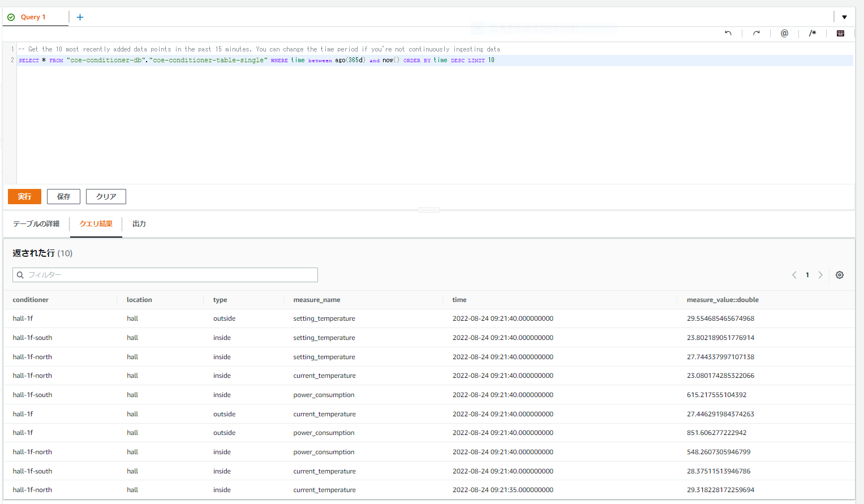Click the @ symbol toolbar icon
Screen dimensions: 864x504
point(784,33)
